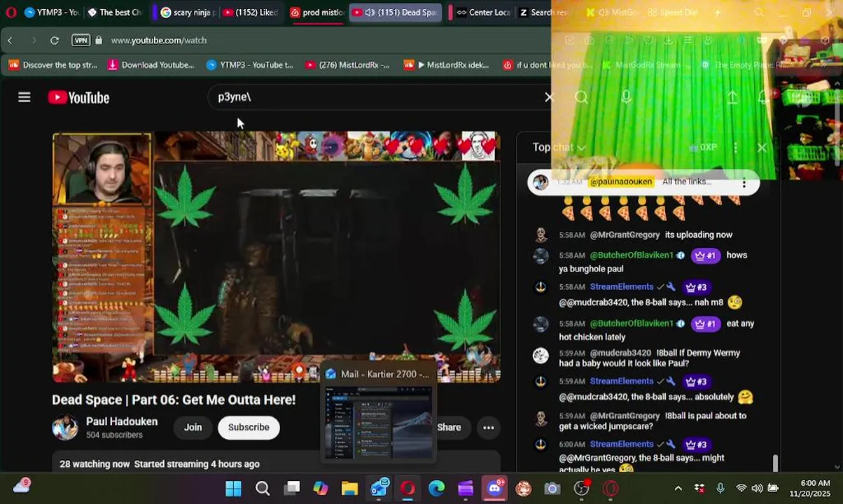The width and height of the screenshot is (843, 504).
Task: Click the address bar URL youtube.com/watch
Action: click(159, 41)
